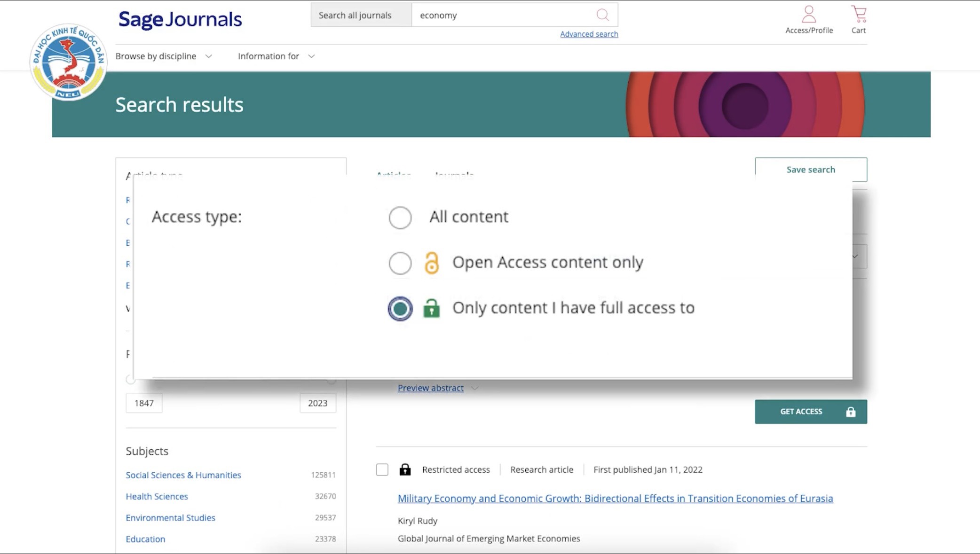Click the Sage Journals logo
980x554 pixels.
tap(180, 19)
